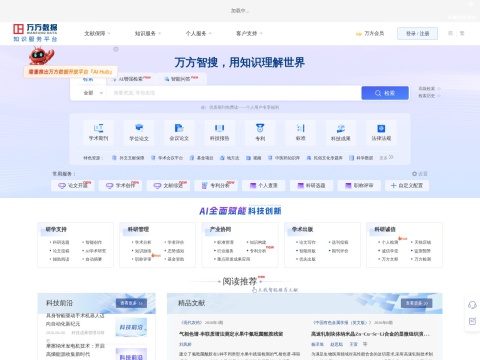The width and height of the screenshot is (480, 360).
Task: Open 万方会员 crown link
Action: point(370,33)
